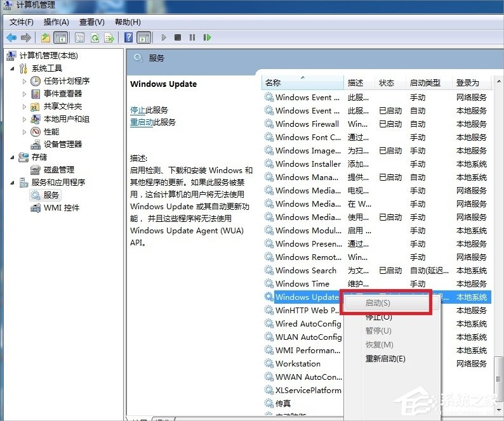
Task: Click the Start service play icon
Action: (x=164, y=37)
